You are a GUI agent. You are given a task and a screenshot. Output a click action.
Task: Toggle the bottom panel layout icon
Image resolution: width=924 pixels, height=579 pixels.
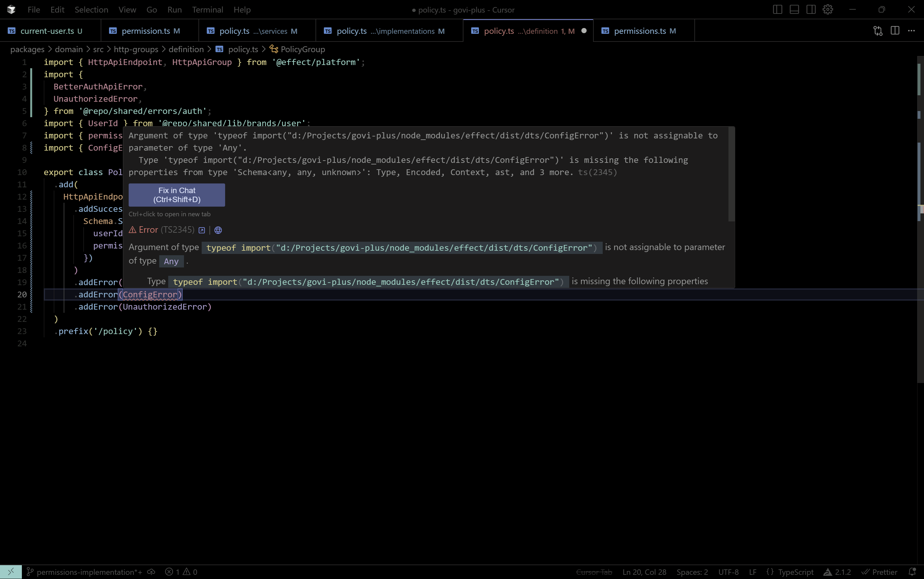794,10
